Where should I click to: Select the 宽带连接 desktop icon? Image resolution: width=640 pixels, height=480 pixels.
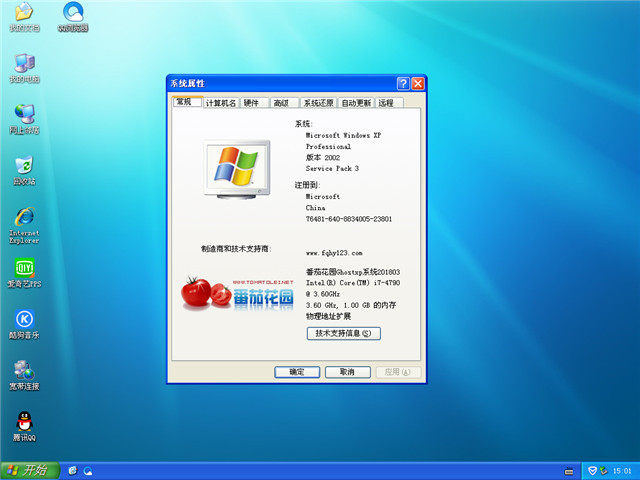24,375
